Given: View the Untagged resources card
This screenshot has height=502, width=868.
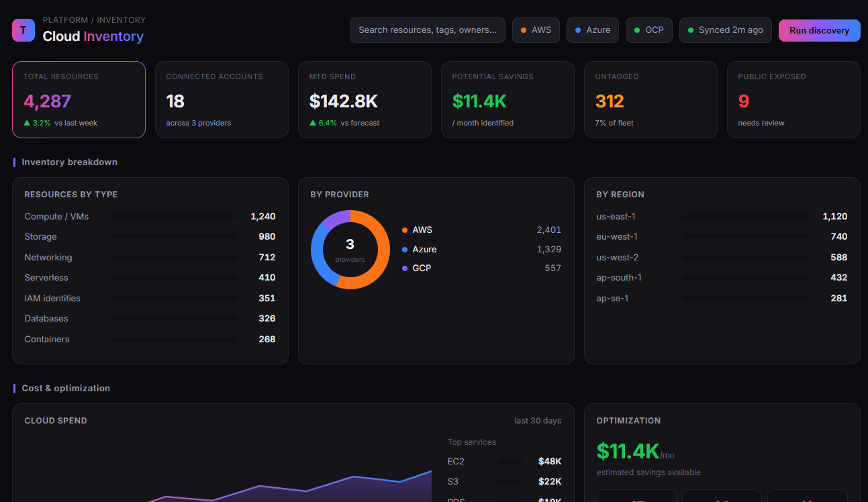Looking at the screenshot, I should tap(650, 99).
